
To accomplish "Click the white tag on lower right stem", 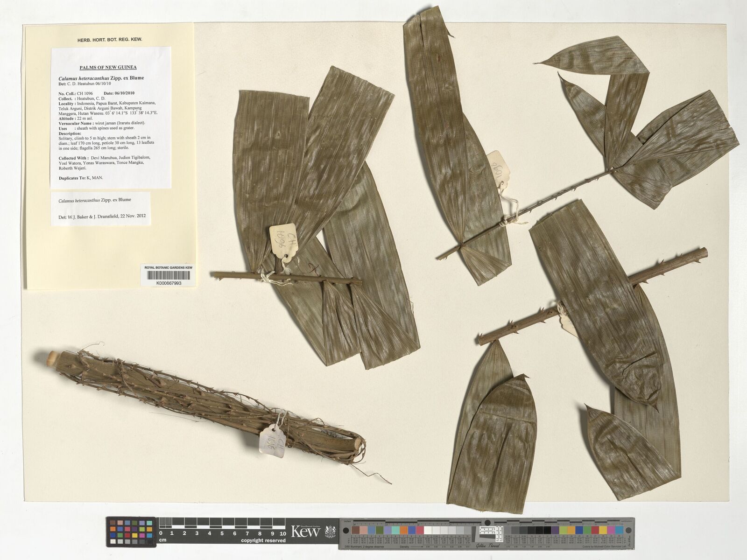I will point(569,322).
